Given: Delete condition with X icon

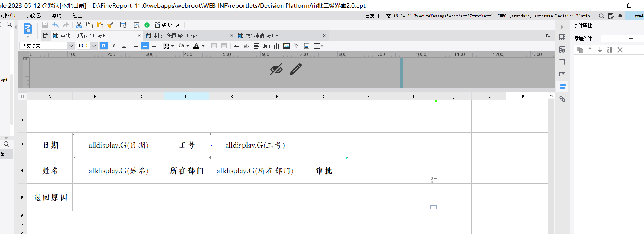Looking at the screenshot, I should (620, 50).
